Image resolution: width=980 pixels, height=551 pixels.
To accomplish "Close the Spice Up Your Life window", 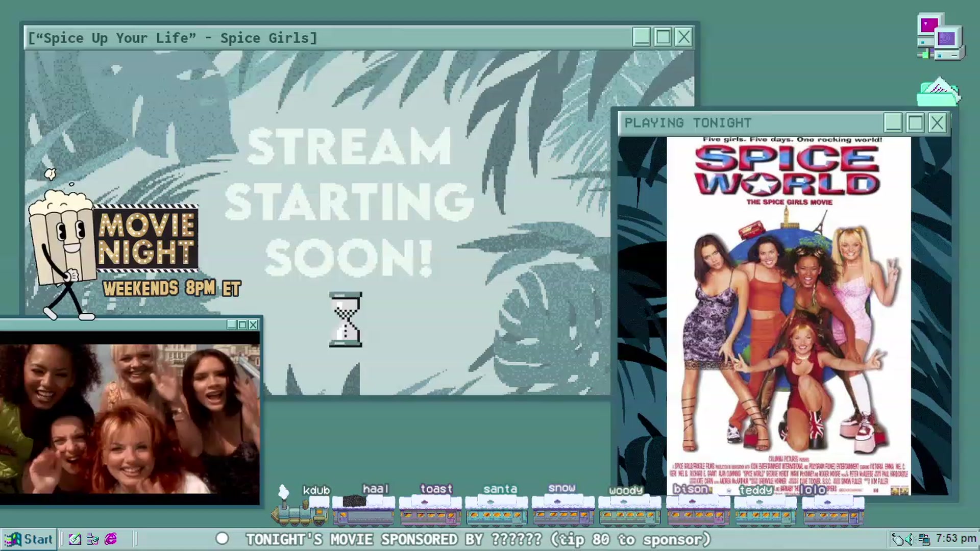I will click(x=683, y=37).
